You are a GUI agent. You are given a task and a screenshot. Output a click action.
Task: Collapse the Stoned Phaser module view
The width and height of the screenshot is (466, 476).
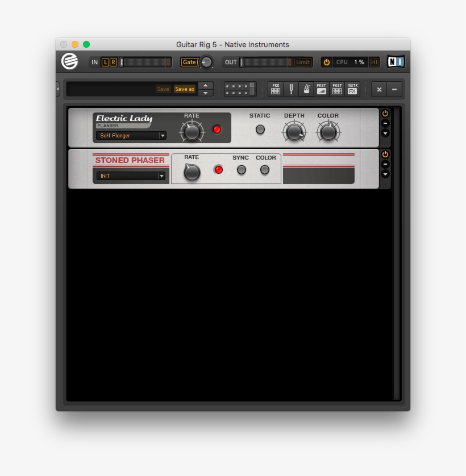(x=385, y=164)
